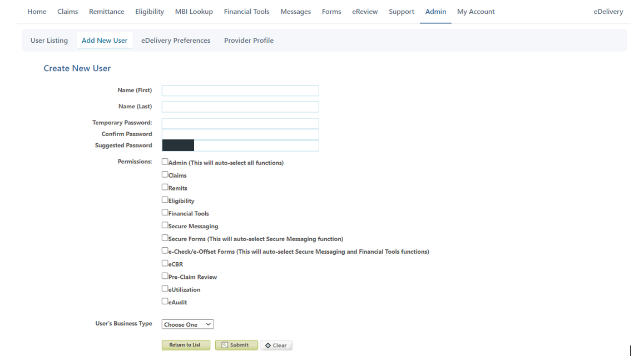Go to Support
The width and height of the screenshot is (644, 356).
click(402, 12)
